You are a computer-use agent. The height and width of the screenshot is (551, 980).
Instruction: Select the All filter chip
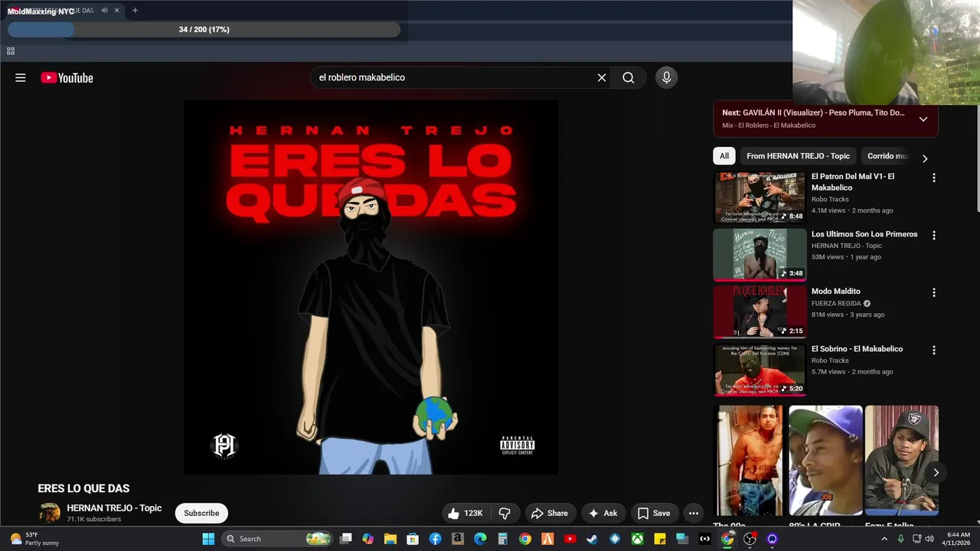click(x=724, y=156)
